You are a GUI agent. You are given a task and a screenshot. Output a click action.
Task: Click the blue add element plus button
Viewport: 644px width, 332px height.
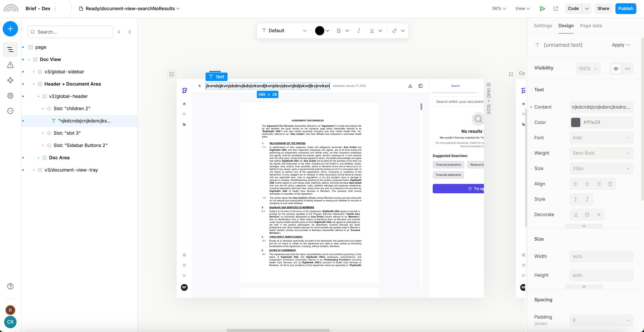pyautogui.click(x=10, y=29)
